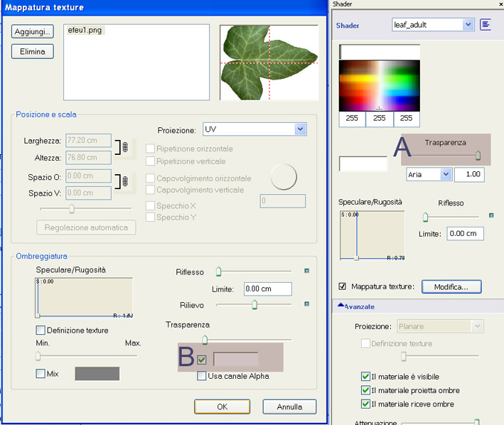Disable the Mappatura texture checkbox
Viewport: 504px width, 425px height.
point(343,286)
